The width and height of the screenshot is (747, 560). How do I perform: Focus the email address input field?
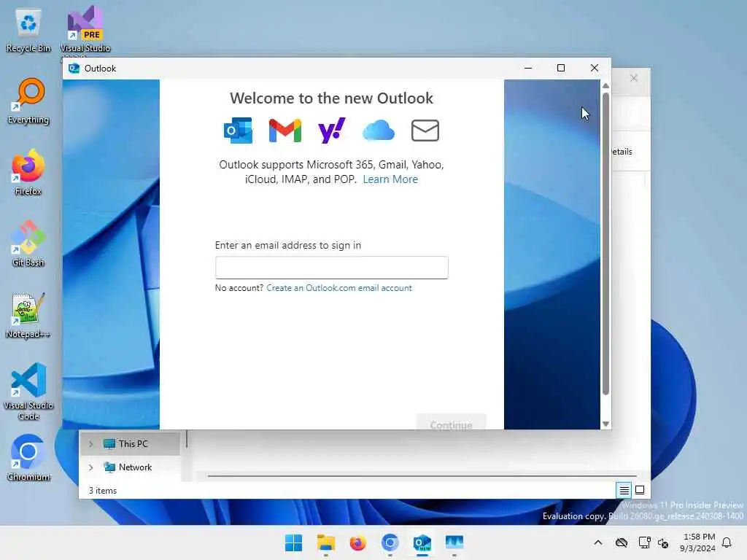332,267
